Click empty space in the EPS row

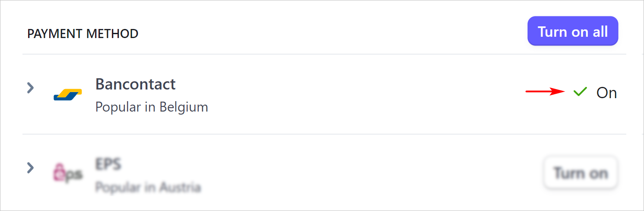(x=346, y=173)
